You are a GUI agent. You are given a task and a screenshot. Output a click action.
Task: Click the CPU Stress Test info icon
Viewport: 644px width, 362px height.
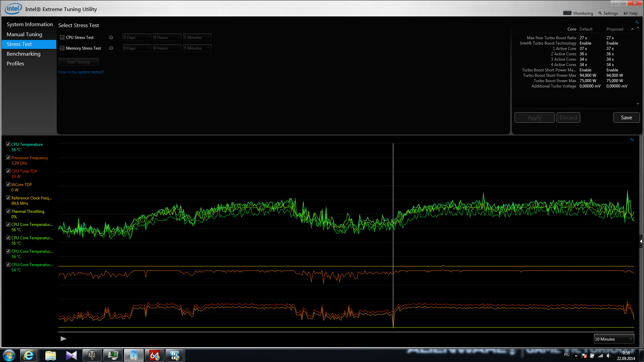point(111,38)
